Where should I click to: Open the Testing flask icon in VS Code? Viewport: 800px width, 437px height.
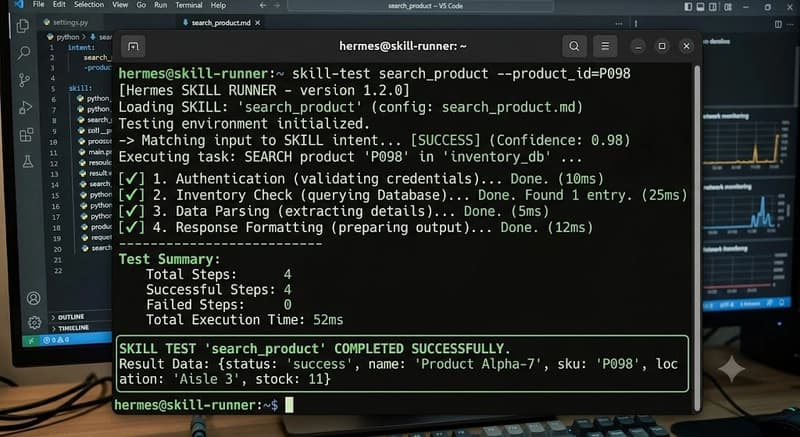(x=28, y=162)
